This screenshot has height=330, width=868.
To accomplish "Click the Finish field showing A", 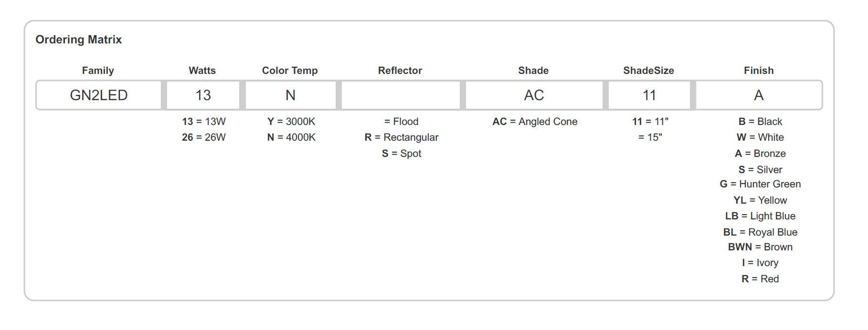I will [x=759, y=95].
